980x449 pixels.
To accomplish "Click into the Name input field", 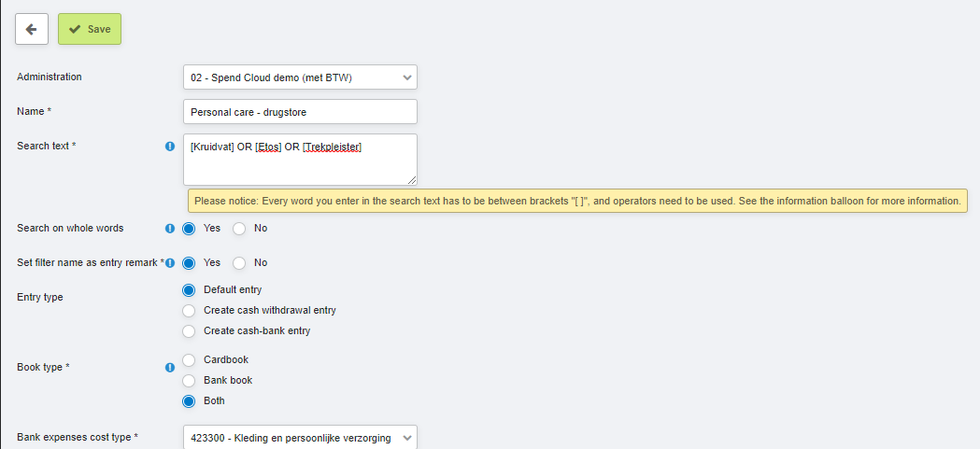I will 300,112.
